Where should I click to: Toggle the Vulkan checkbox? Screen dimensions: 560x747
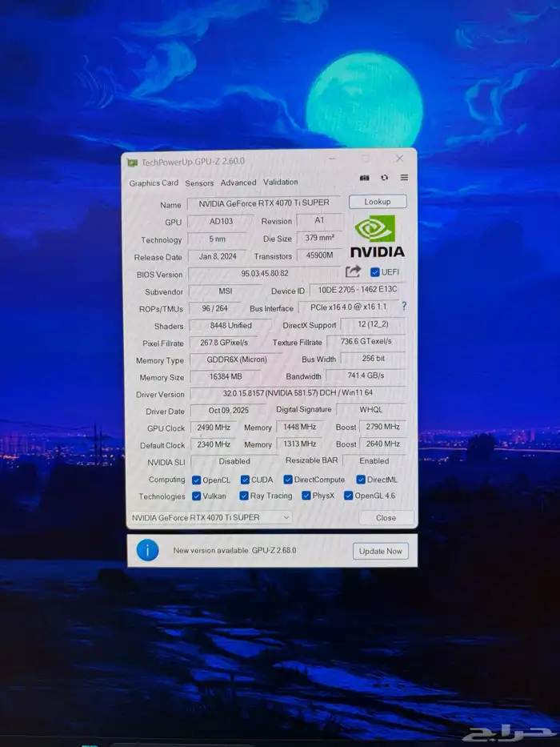point(196,496)
